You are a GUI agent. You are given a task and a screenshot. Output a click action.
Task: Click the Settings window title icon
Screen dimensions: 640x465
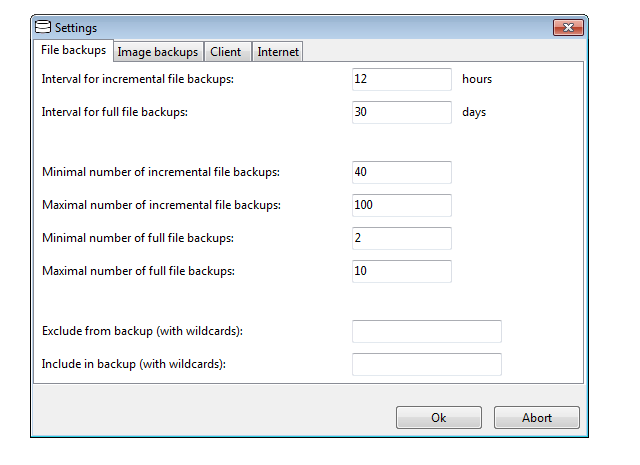(43, 28)
